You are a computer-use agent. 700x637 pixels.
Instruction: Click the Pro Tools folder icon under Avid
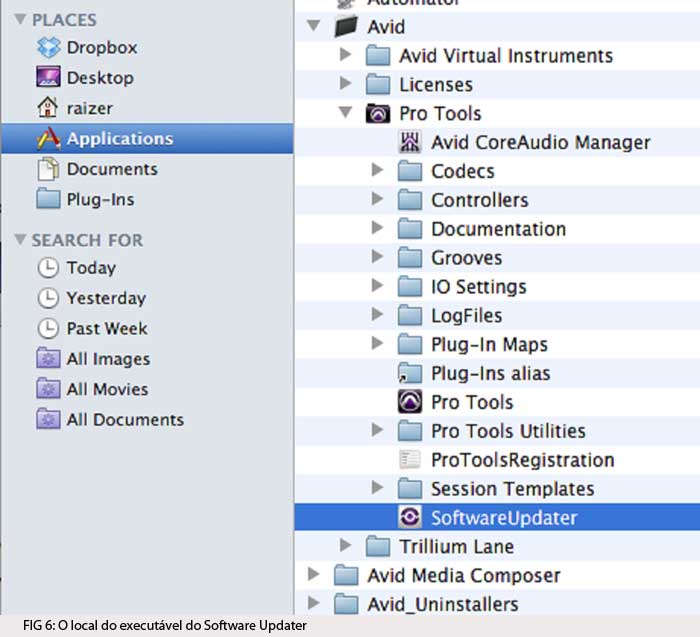(x=378, y=113)
